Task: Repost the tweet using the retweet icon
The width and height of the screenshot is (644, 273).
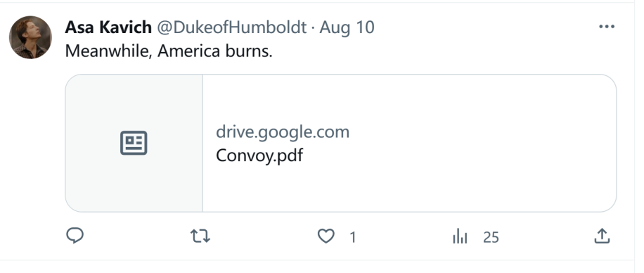Action: pos(200,236)
